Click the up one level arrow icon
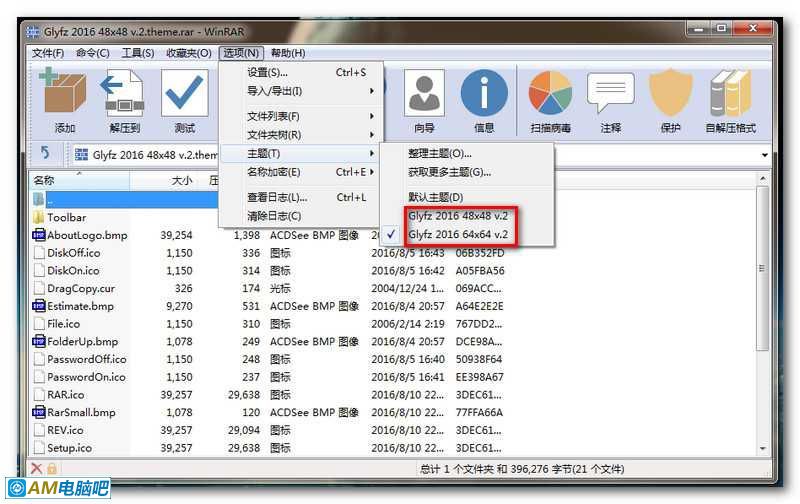Screen dimensions: 800x504 (45, 153)
